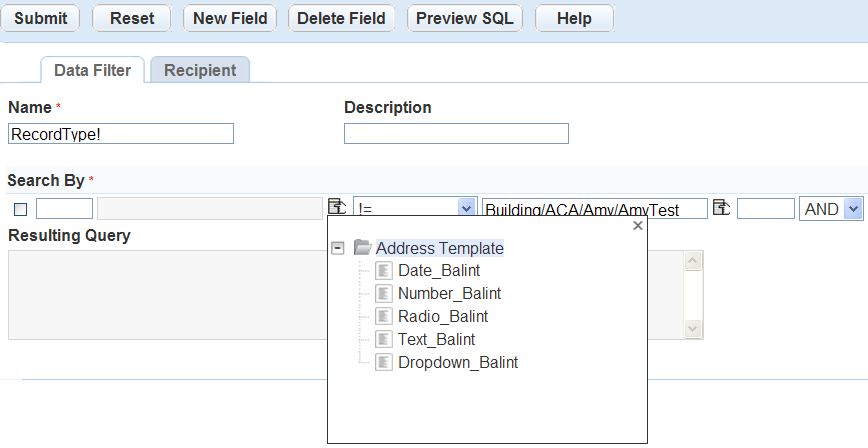Collapse the Address Template tree node

pos(338,248)
